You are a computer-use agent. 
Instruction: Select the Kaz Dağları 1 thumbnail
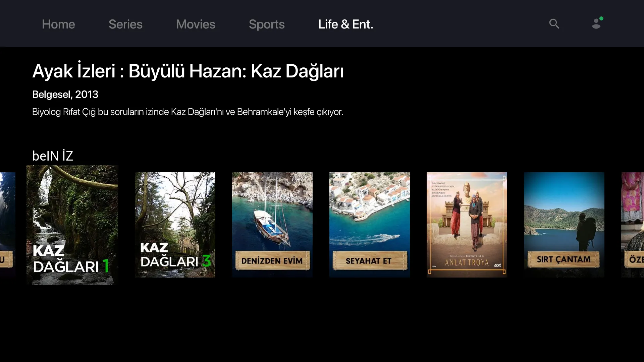(72, 225)
